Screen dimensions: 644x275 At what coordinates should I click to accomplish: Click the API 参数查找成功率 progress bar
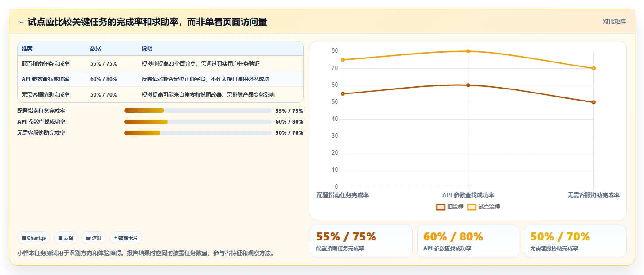click(x=198, y=122)
